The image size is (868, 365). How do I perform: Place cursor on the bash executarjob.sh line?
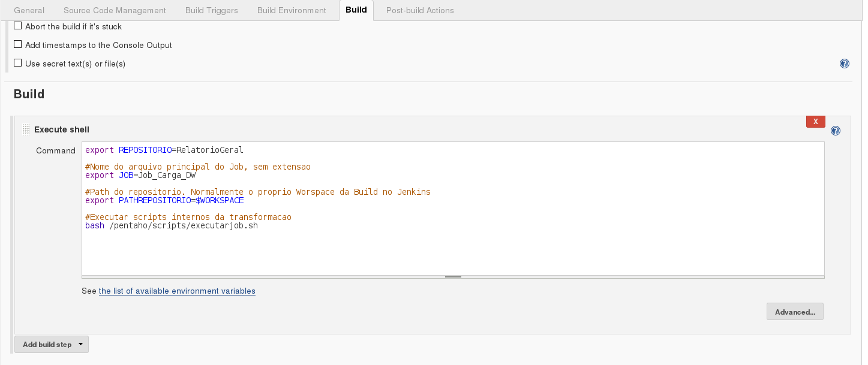coord(172,226)
